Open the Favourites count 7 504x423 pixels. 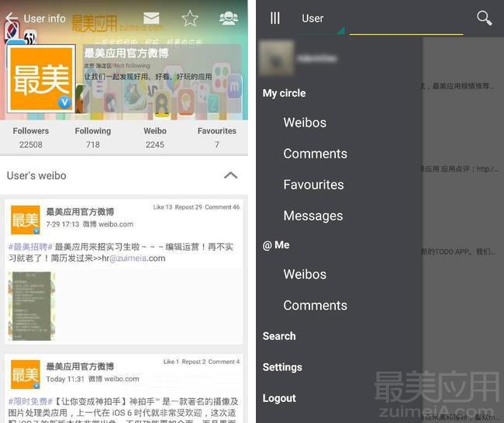click(x=217, y=137)
